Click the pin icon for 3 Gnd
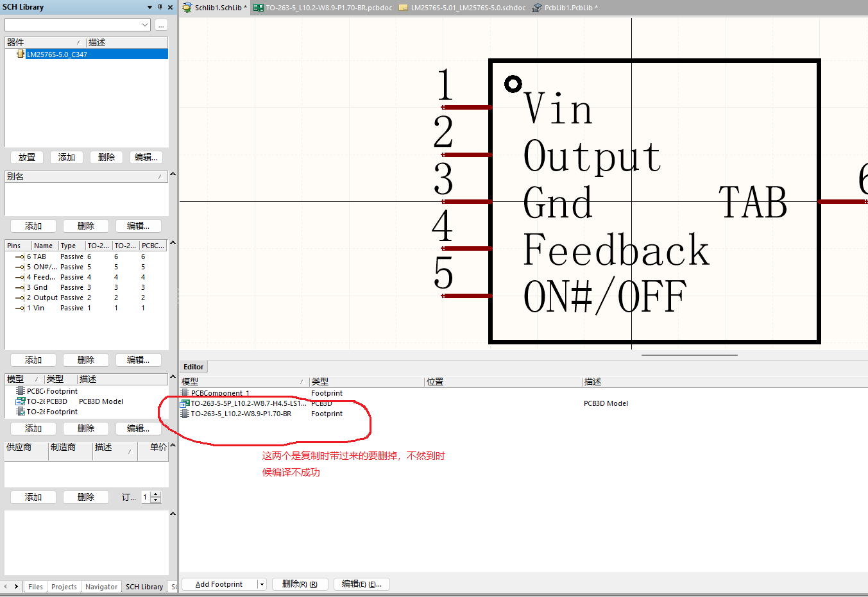 point(19,287)
